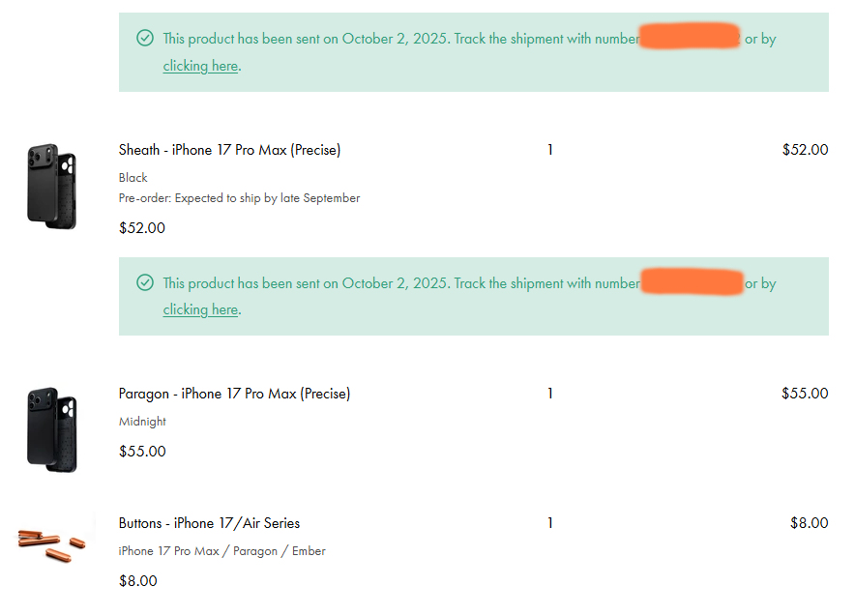
Task: Click the Buttons line total of $8.00
Action: 810,523
